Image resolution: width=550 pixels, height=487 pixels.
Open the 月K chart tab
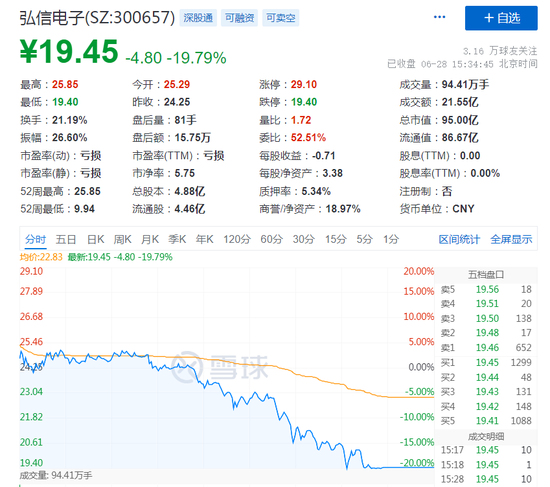pos(150,239)
